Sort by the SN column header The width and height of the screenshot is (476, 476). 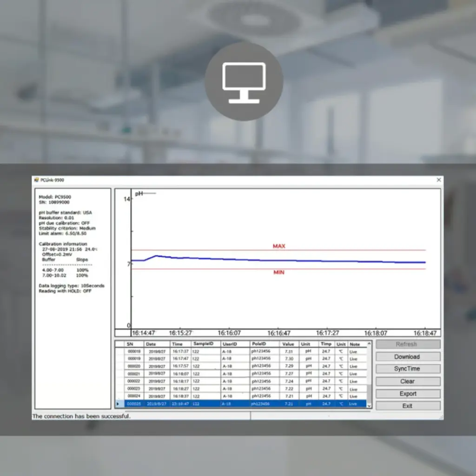tap(130, 344)
